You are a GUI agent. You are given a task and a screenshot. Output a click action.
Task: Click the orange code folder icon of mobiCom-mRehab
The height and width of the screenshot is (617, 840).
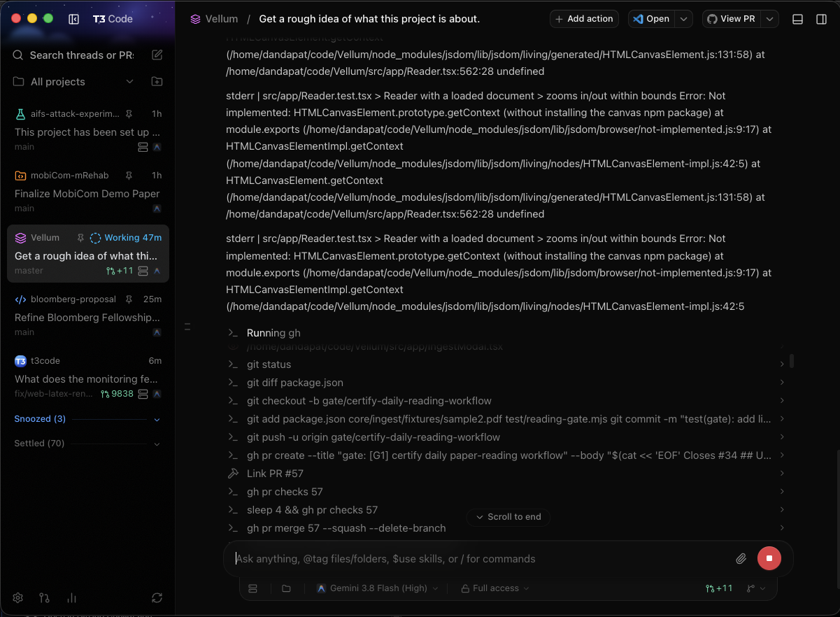tap(21, 176)
